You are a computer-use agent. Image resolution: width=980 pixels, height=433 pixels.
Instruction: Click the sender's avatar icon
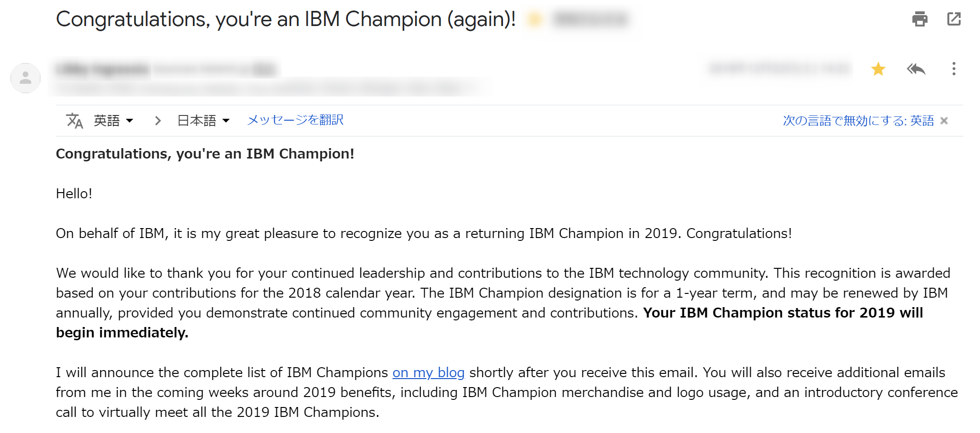(x=26, y=78)
